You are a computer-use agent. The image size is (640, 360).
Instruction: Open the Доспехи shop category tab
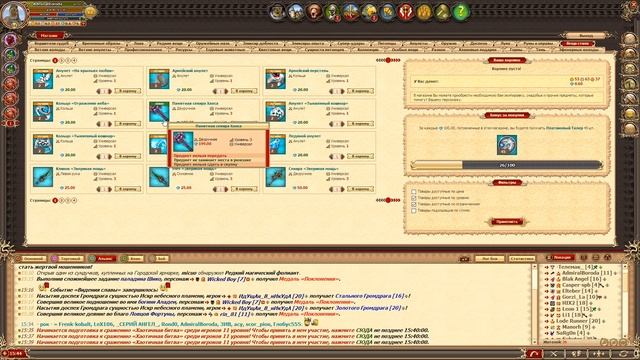(479, 43)
